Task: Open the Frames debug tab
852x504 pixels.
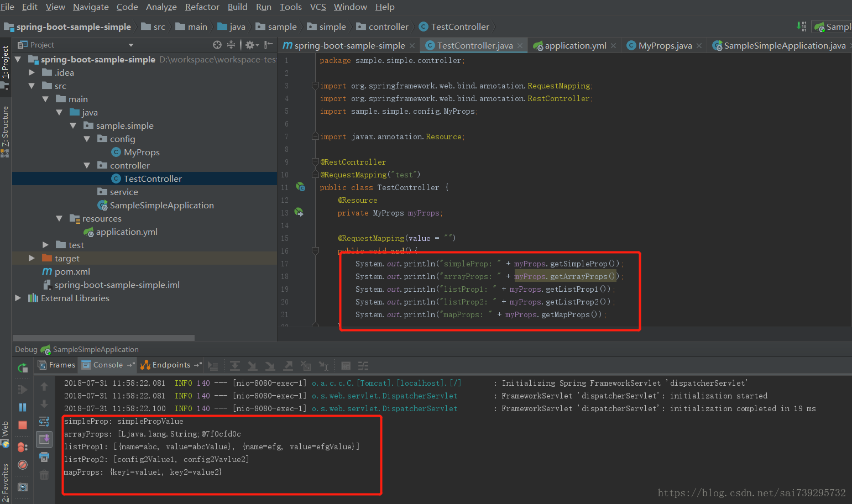Action: pos(56,365)
